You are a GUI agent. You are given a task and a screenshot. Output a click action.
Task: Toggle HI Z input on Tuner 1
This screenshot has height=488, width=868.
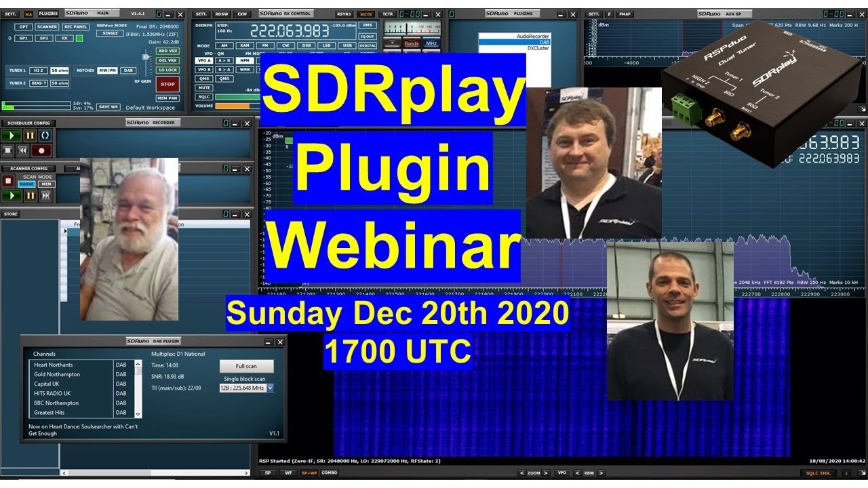click(38, 70)
